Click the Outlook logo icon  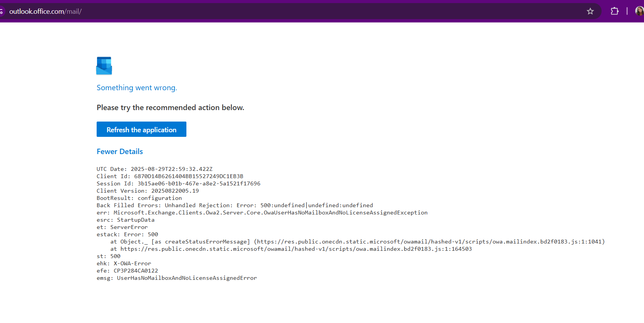104,66
